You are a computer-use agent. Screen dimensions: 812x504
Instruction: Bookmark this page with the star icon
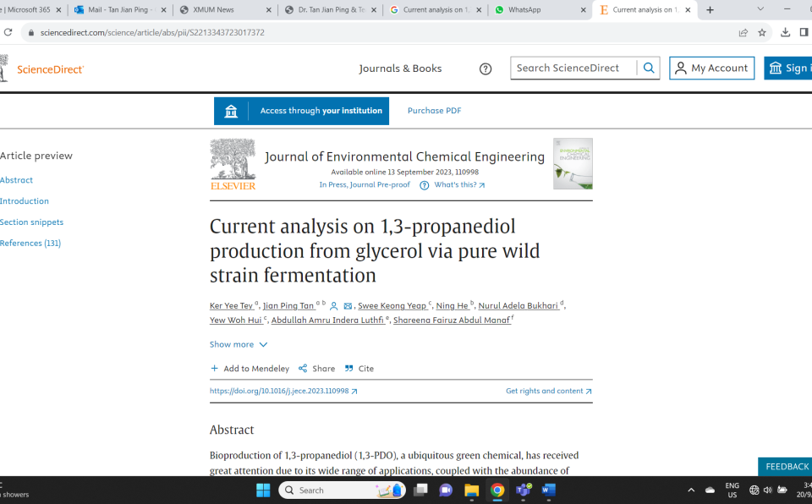pos(762,33)
